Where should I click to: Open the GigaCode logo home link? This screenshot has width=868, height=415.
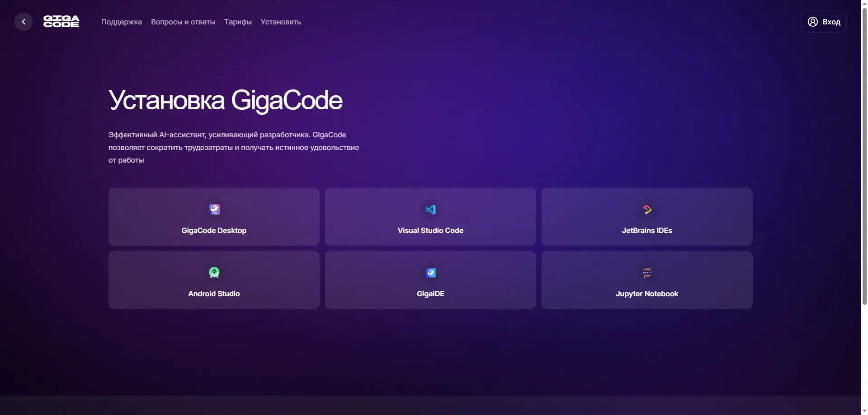click(61, 22)
